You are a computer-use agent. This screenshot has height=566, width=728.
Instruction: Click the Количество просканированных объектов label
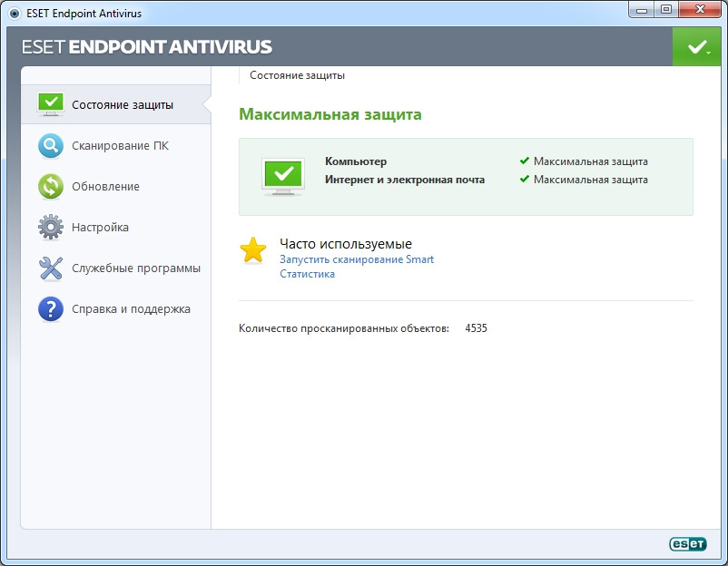pos(344,328)
